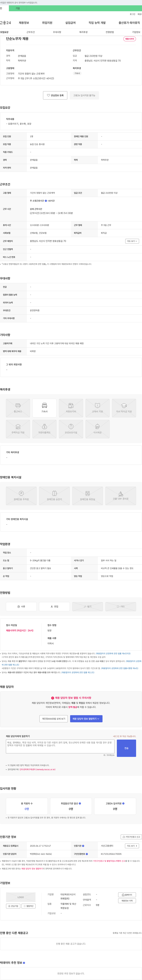142x980 pixels.
Task: Click the 건물 내부 경사로 ramp icon
Action: coord(121,496)
